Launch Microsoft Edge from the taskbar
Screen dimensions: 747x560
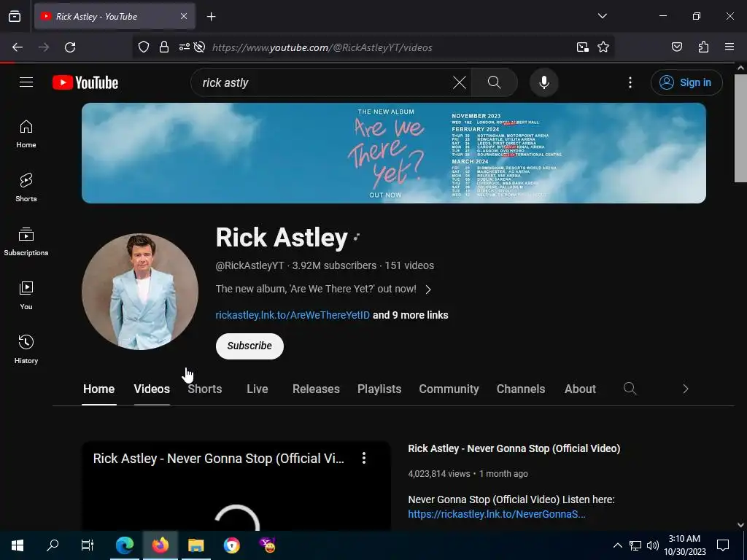coord(125,545)
